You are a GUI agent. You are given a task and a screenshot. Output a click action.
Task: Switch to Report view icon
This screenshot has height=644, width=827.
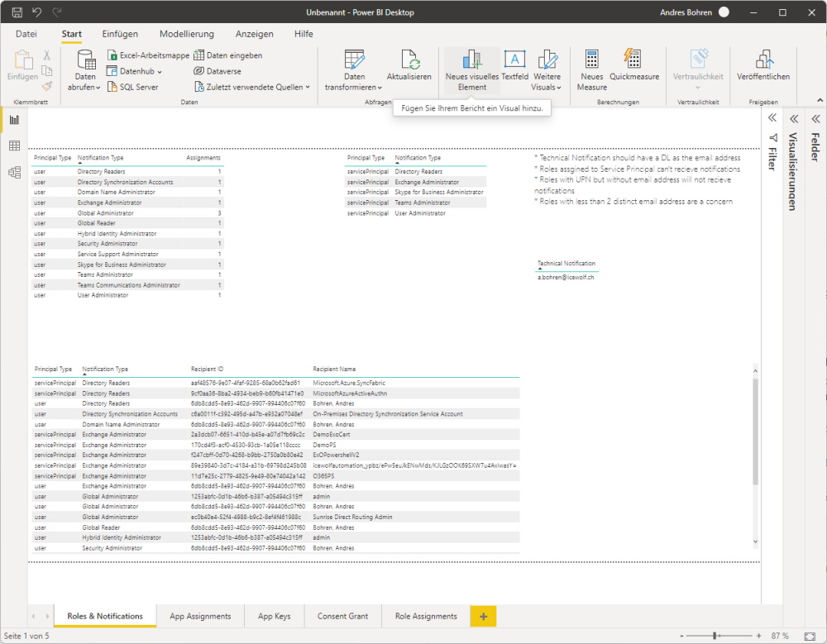click(x=14, y=120)
